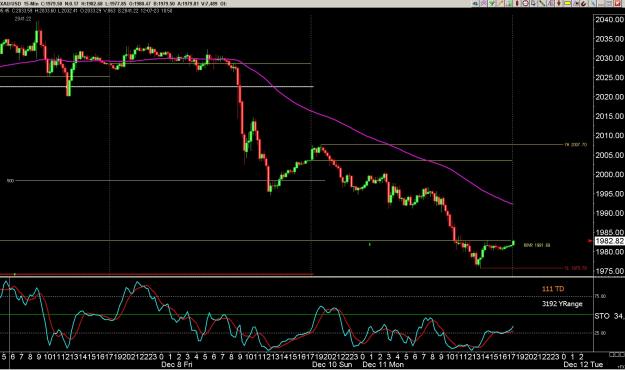The width and height of the screenshot is (625, 370).
Task: Click the stochastic 75.00 level label
Action: point(600,296)
